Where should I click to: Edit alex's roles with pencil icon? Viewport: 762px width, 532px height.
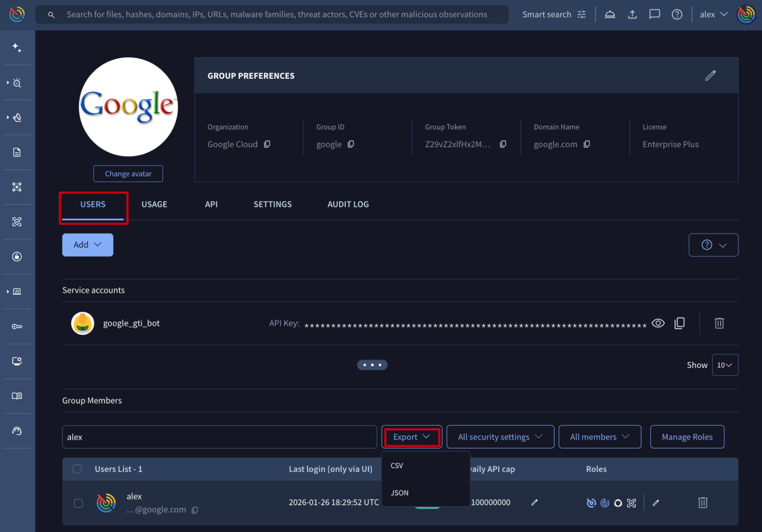656,503
